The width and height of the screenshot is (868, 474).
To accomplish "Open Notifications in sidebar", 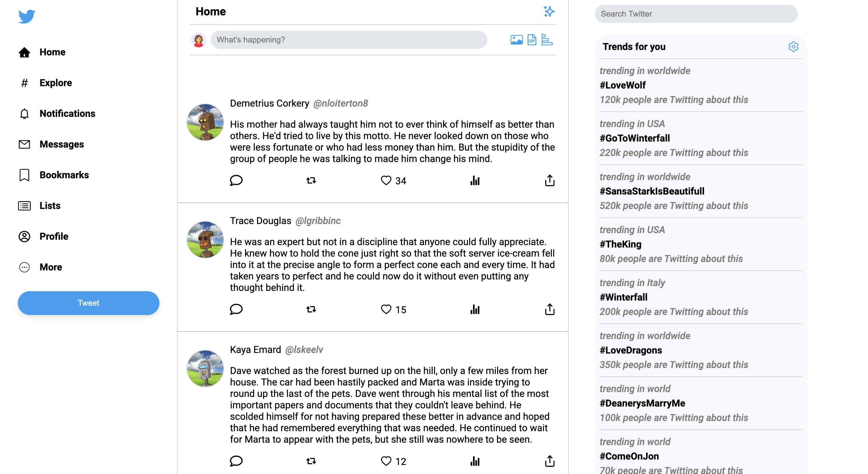I will [67, 113].
